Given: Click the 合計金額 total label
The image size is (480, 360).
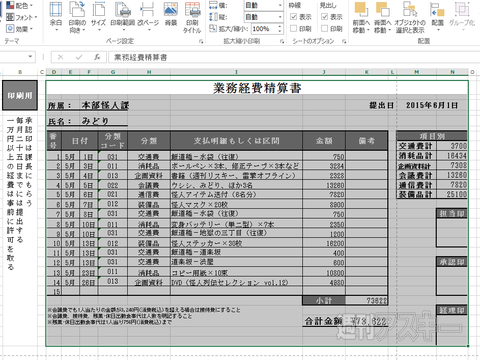Looking at the screenshot, I should [x=323, y=321].
